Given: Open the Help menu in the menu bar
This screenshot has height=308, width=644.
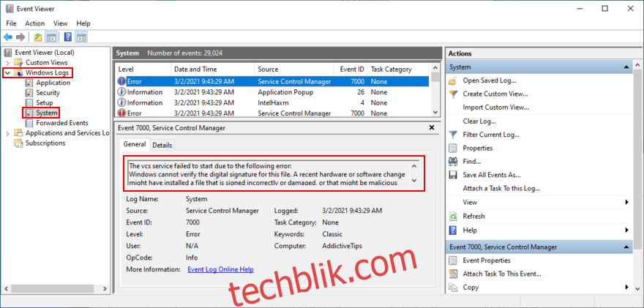Looking at the screenshot, I should coord(83,23).
